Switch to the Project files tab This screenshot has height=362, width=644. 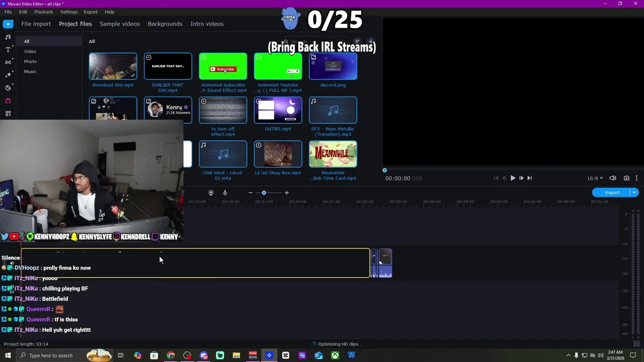pyautogui.click(x=75, y=24)
